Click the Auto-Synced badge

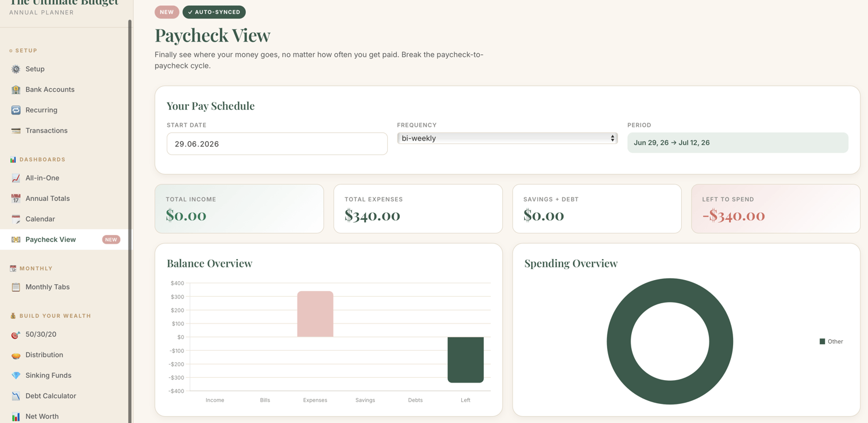(x=214, y=12)
